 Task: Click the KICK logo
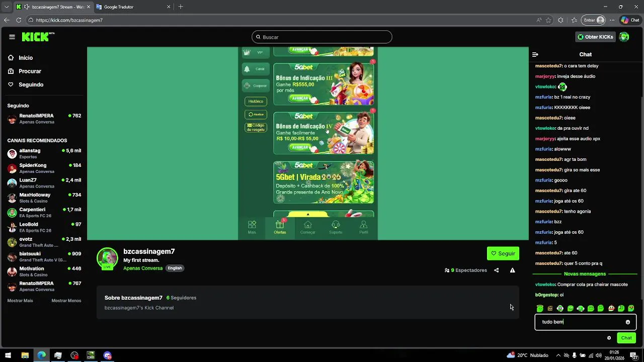pos(38,37)
